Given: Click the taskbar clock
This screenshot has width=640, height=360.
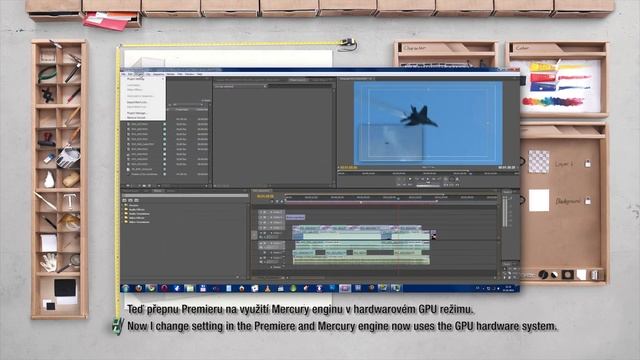Looking at the screenshot, I should 509,289.
